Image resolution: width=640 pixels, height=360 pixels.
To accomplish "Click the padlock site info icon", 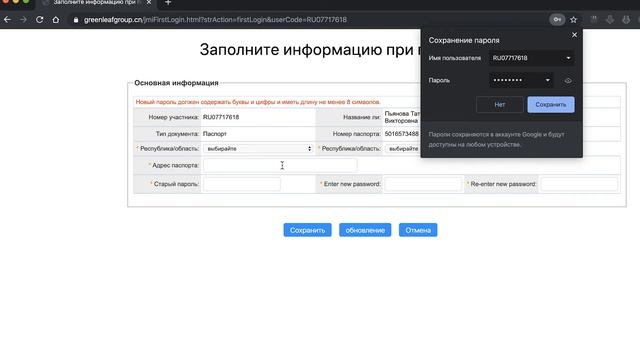I will coord(76,20).
